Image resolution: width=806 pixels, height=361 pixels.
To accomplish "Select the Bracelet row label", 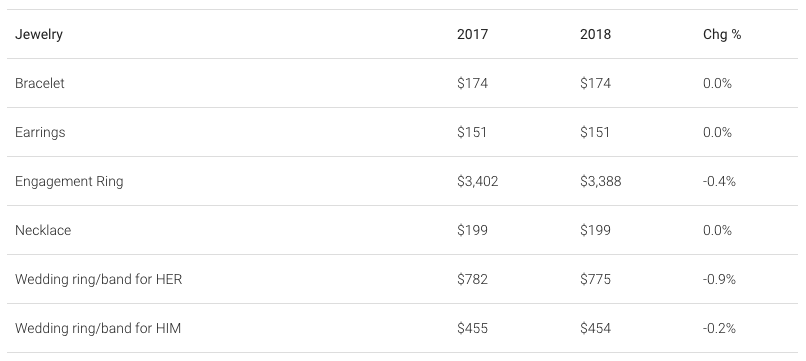I will (40, 83).
